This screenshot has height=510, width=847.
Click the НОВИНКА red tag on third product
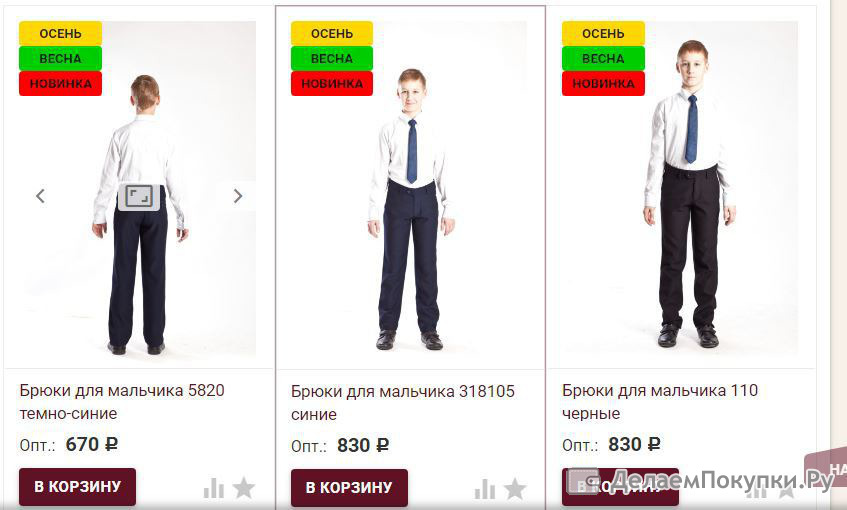(x=603, y=84)
